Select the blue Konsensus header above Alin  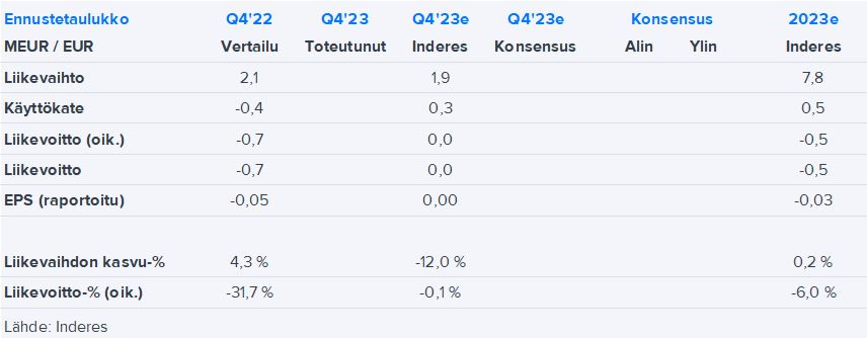(672, 19)
